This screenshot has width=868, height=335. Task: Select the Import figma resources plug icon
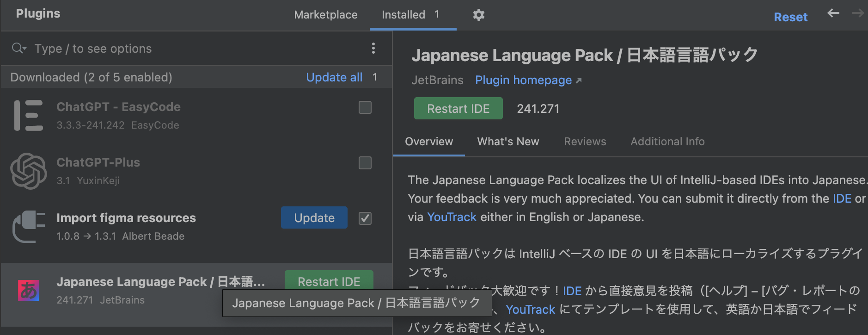pyautogui.click(x=29, y=227)
